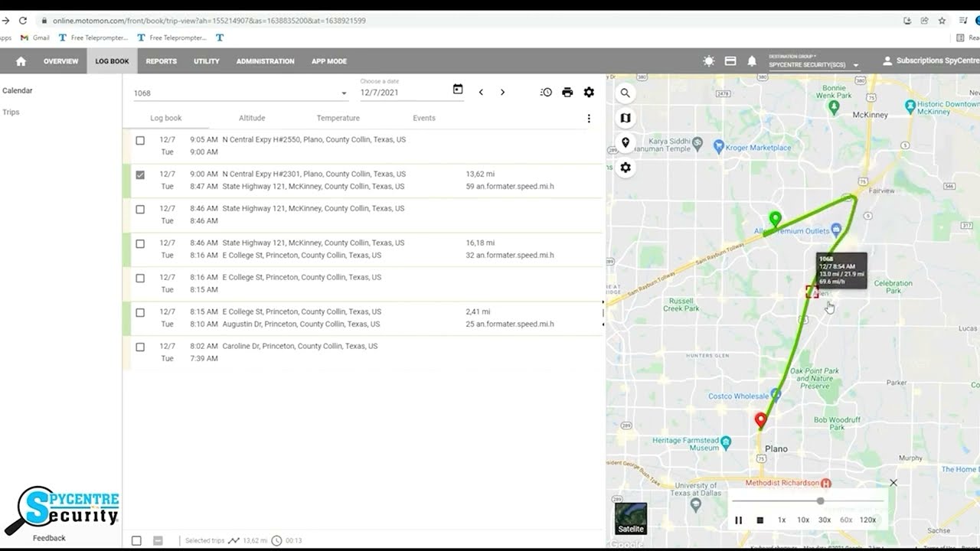Image resolution: width=980 pixels, height=551 pixels.
Task: Open the map search tool
Action: click(x=626, y=93)
